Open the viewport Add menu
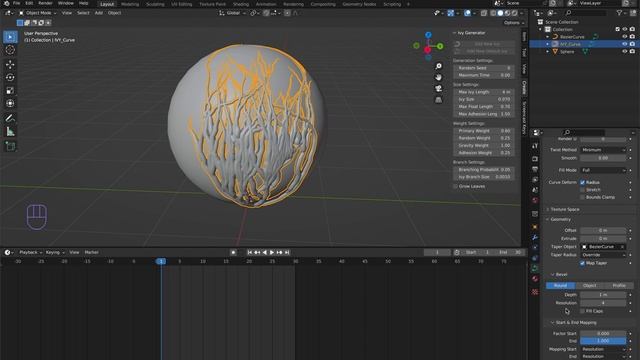 pyautogui.click(x=99, y=13)
